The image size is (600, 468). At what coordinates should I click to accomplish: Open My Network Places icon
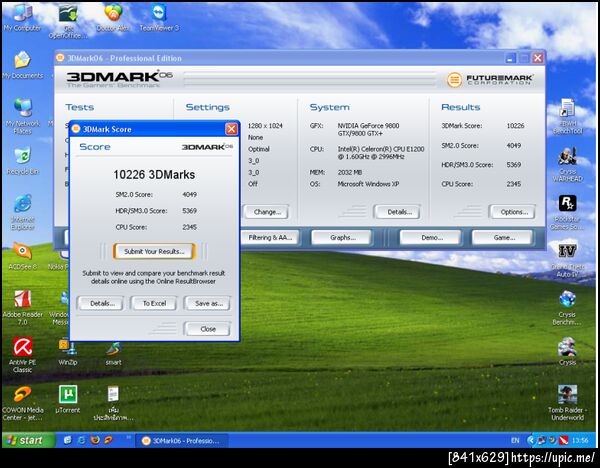pos(22,116)
